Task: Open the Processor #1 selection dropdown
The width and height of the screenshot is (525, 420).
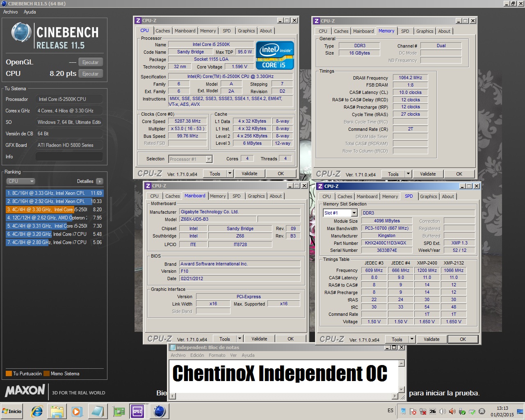Action: (209, 159)
